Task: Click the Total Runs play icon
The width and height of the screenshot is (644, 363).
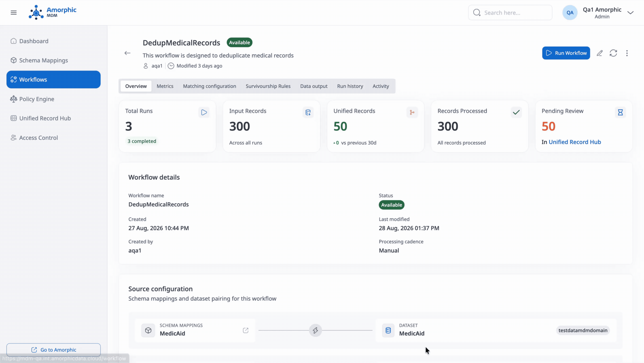Action: tap(204, 112)
